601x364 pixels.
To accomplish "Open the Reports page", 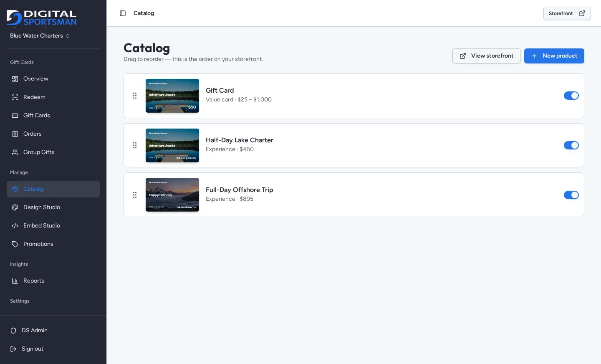I will pyautogui.click(x=53, y=281).
